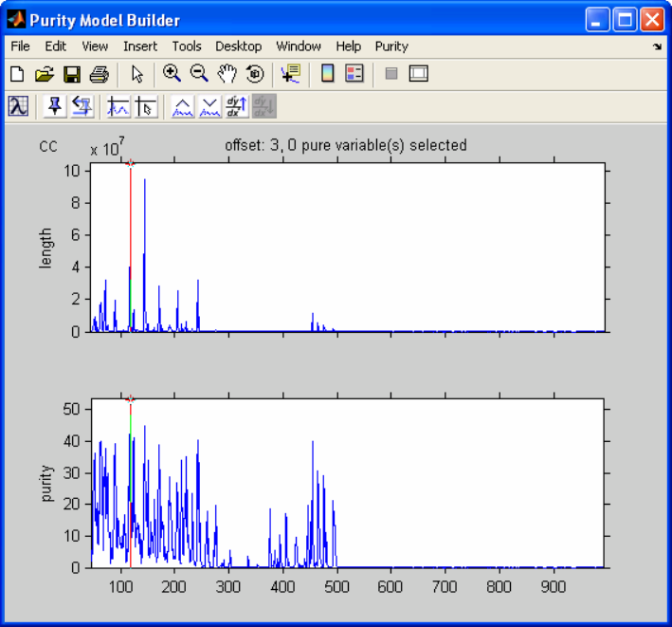Image resolution: width=672 pixels, height=627 pixels.
Task: Enable the Rotate 3D tool
Action: click(x=254, y=74)
